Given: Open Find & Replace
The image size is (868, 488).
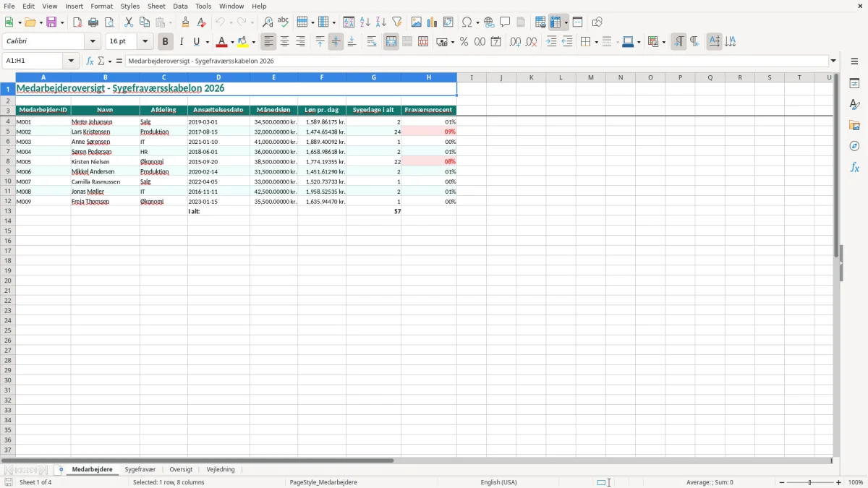Looking at the screenshot, I should [268, 22].
